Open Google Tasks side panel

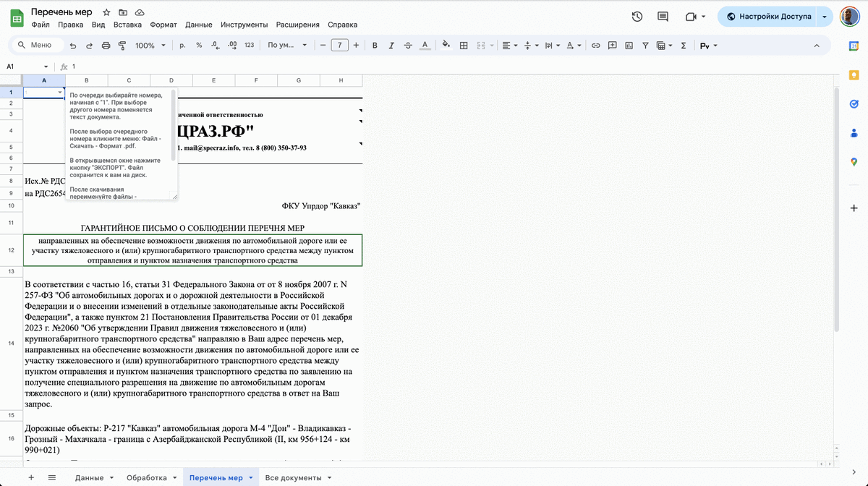click(x=854, y=103)
